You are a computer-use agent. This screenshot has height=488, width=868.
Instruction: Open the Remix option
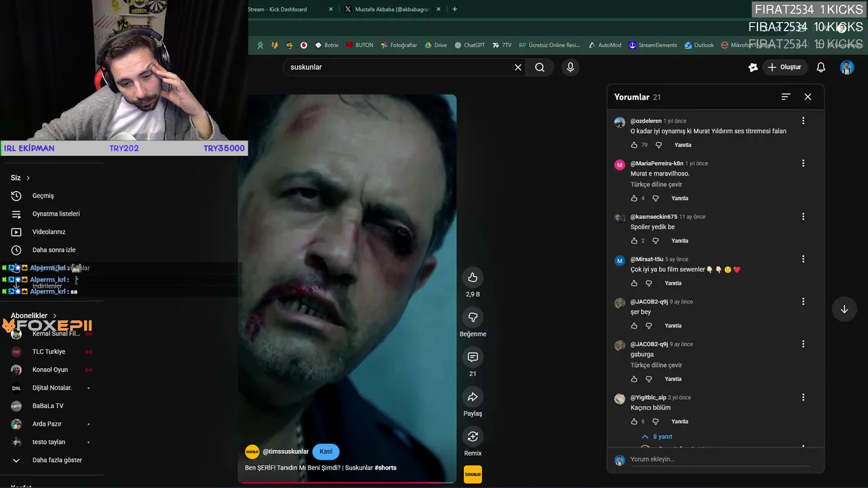[x=473, y=436]
